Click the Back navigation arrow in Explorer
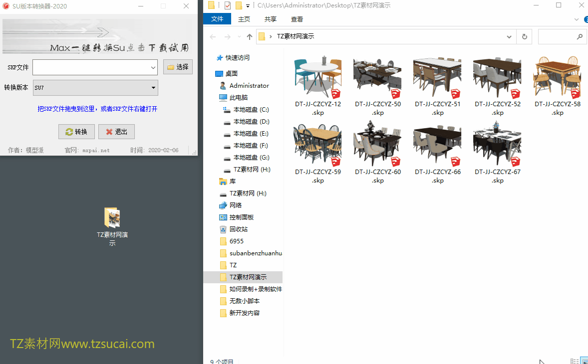Viewport: 588px width, 364px height. tap(213, 37)
